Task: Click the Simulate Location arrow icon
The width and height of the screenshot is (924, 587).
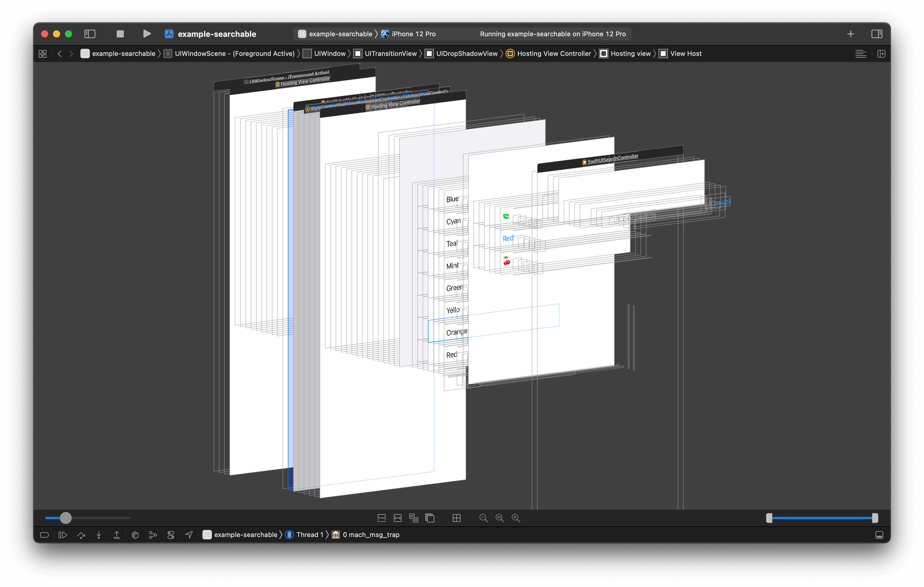Action: (189, 535)
